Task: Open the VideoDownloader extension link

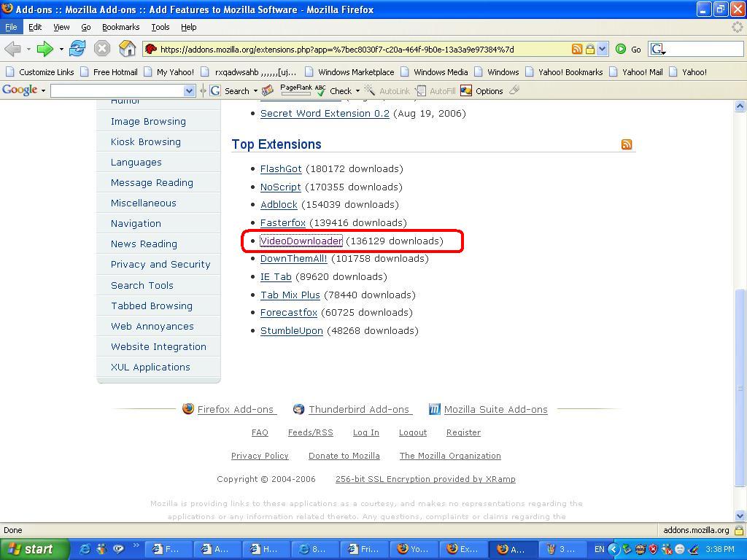Action: [301, 241]
